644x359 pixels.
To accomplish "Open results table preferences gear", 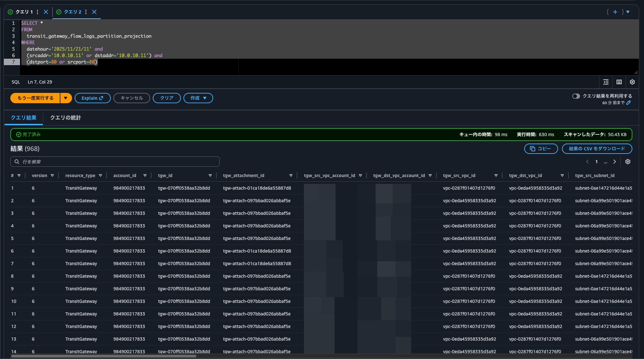I will click(628, 162).
